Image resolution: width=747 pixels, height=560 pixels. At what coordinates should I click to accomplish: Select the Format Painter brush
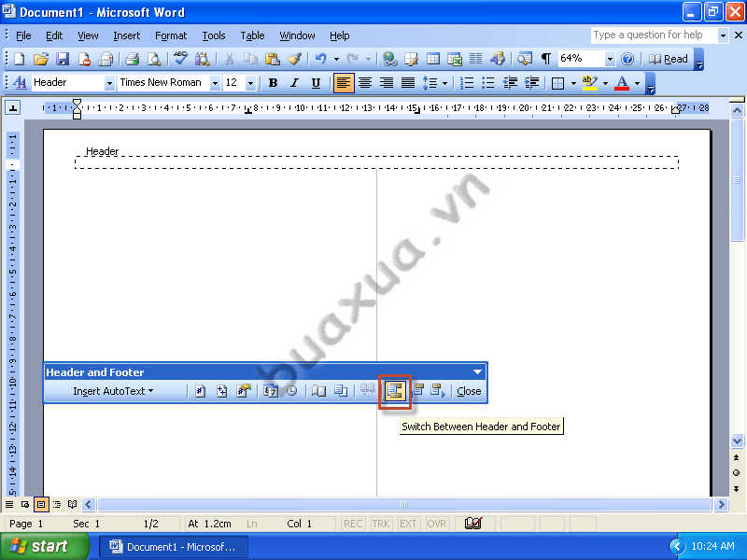pyautogui.click(x=294, y=59)
